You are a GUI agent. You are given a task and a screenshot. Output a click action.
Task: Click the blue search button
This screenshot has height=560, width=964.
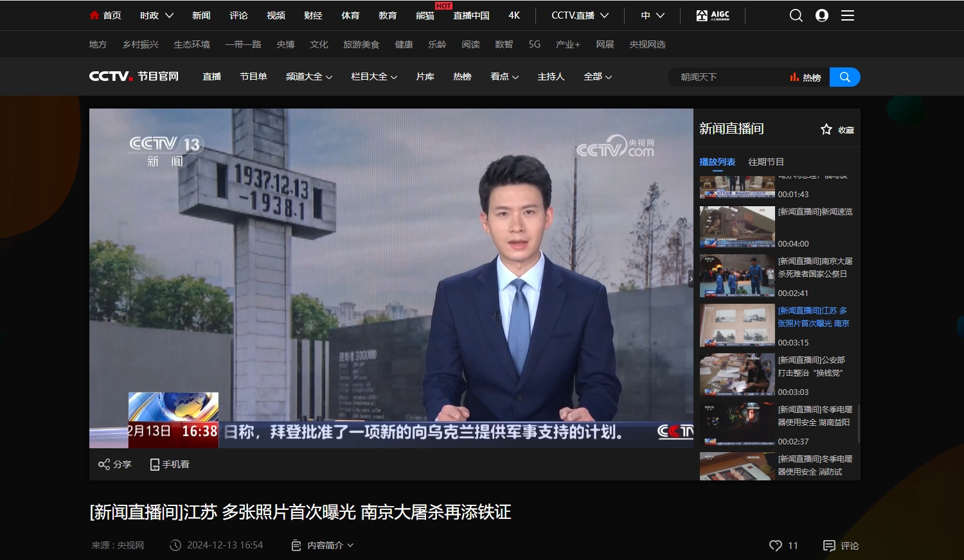tap(844, 77)
